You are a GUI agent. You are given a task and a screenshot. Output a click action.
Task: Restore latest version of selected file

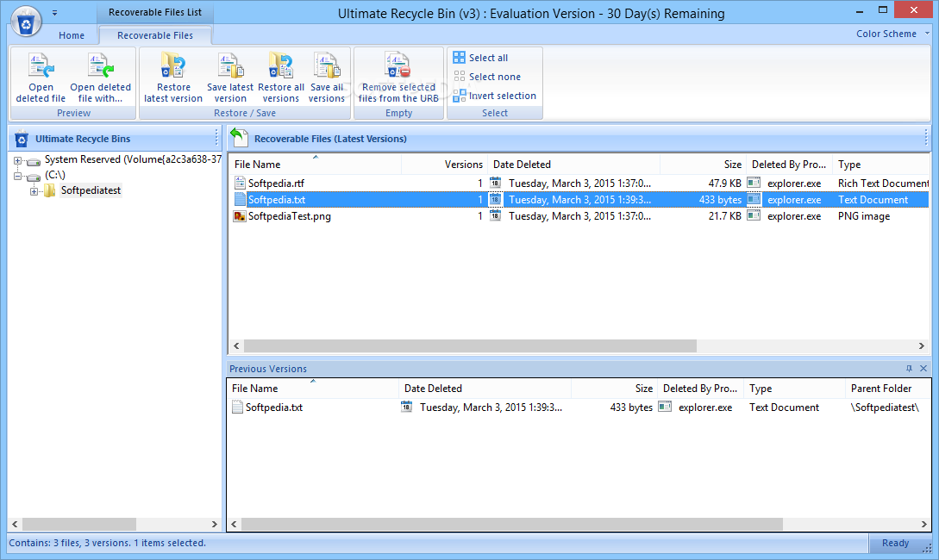point(173,78)
